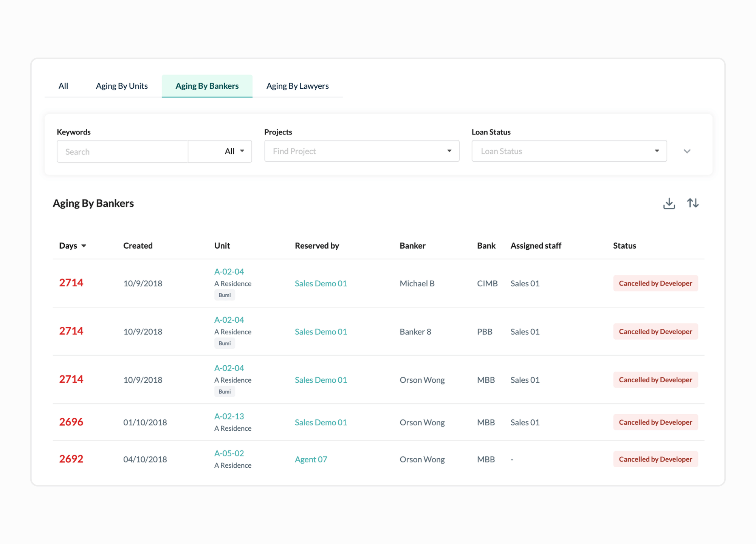Click the sort arrows icon
The height and width of the screenshot is (544, 756).
pyautogui.click(x=692, y=203)
